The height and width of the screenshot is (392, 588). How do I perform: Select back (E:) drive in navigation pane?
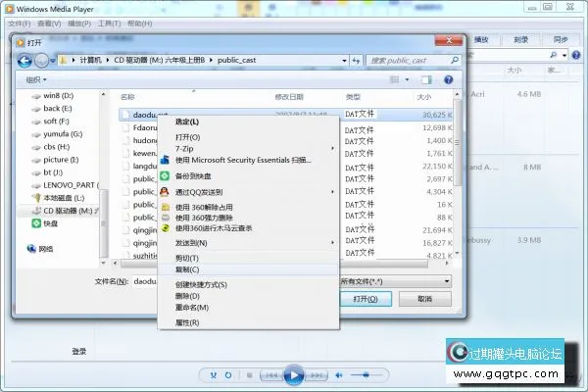[58, 109]
